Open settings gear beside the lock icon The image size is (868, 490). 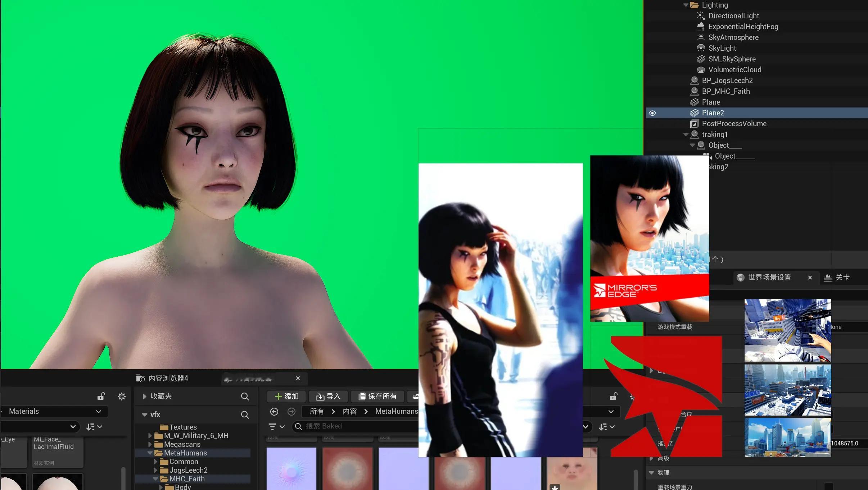(122, 397)
